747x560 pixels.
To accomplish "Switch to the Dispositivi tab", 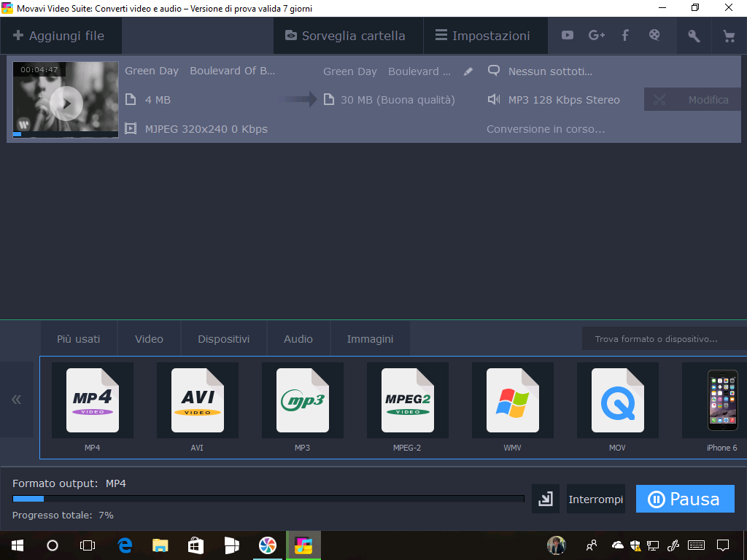I will [224, 339].
